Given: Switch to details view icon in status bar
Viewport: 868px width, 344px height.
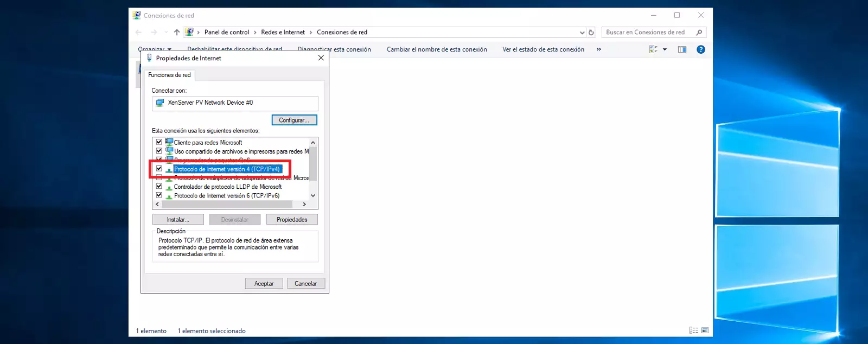Looking at the screenshot, I should (x=693, y=330).
